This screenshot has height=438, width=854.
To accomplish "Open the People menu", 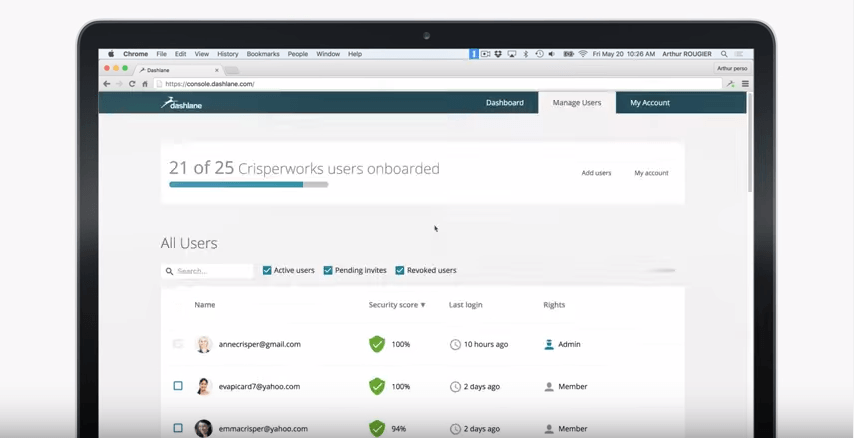I will point(298,54).
